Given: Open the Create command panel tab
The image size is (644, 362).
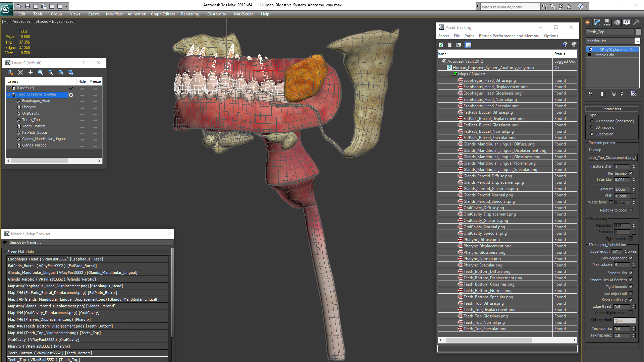Looking at the screenshot, I should coord(588,22).
